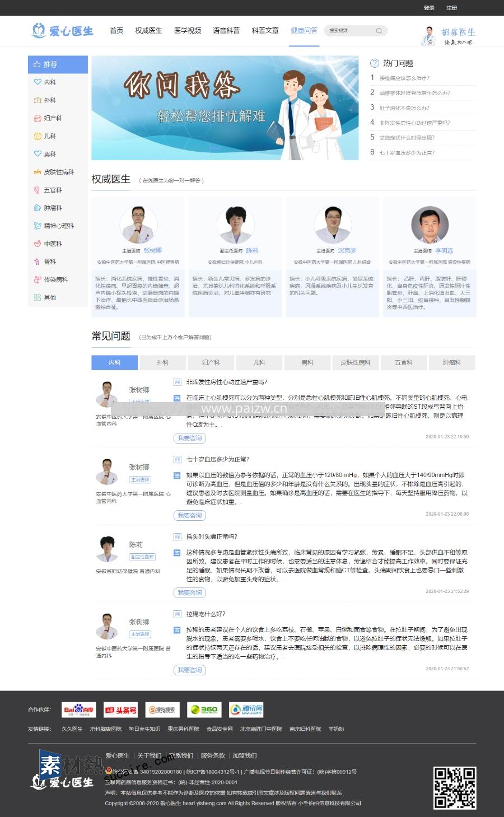The image size is (504, 817).
Task: Select the 内科 heart icon in sidebar
Action: pos(38,82)
